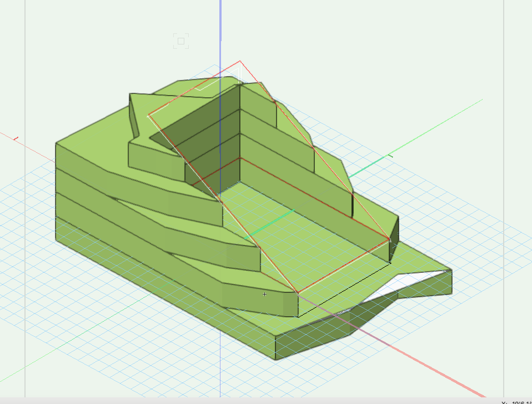Click the right tip of the base slab
Image resolution: width=532 pixels, height=404 pixels.
click(x=450, y=272)
